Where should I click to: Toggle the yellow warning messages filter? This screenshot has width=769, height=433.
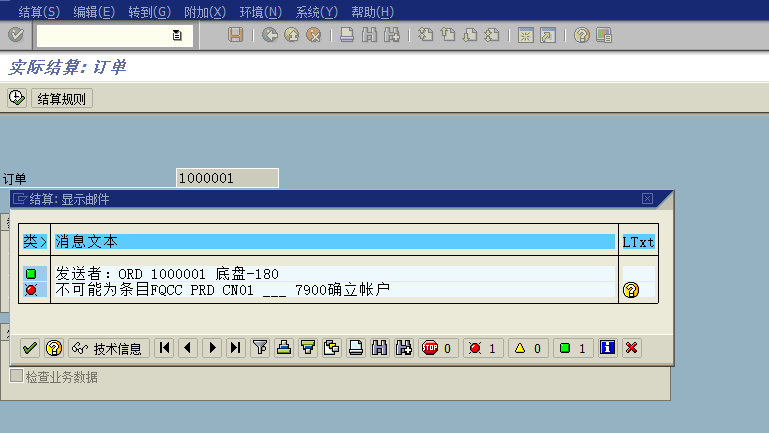click(x=528, y=348)
